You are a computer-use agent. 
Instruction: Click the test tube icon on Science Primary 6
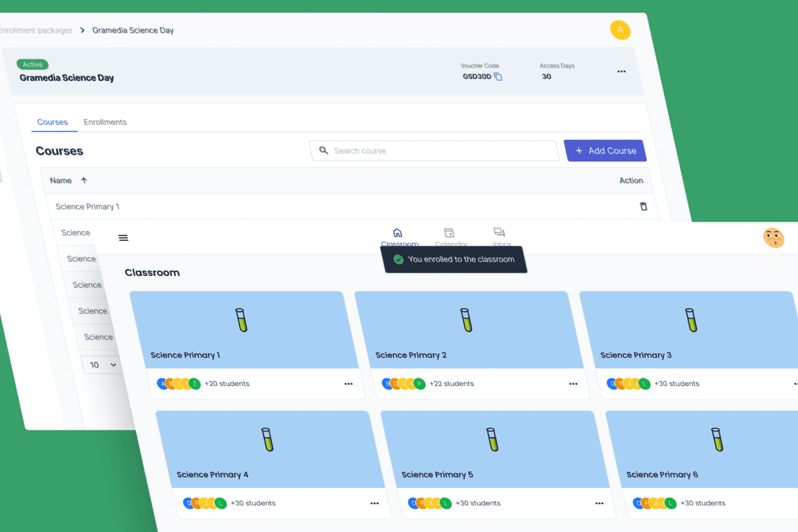click(718, 439)
